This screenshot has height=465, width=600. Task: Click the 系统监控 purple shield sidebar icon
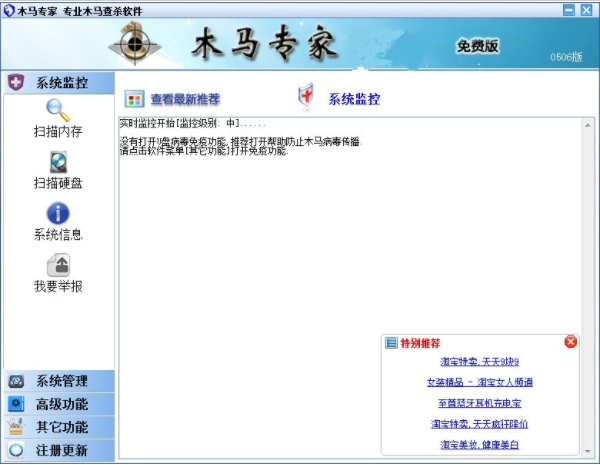click(16, 82)
